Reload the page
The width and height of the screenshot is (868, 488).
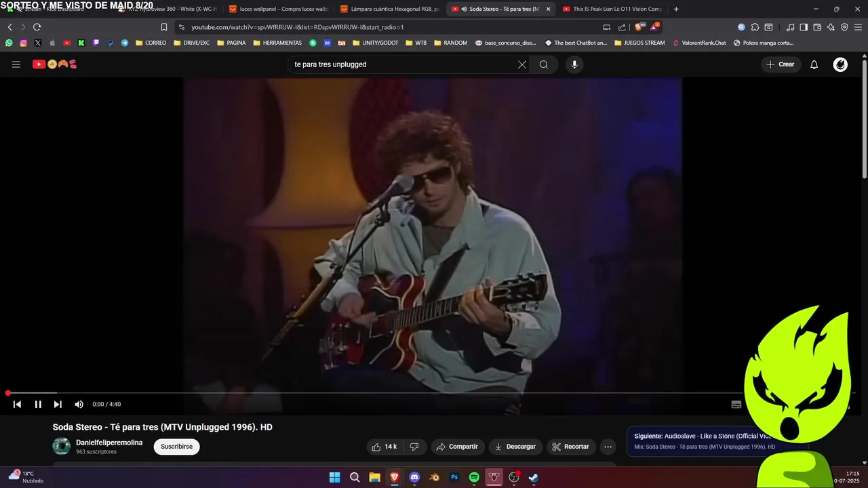tap(37, 27)
